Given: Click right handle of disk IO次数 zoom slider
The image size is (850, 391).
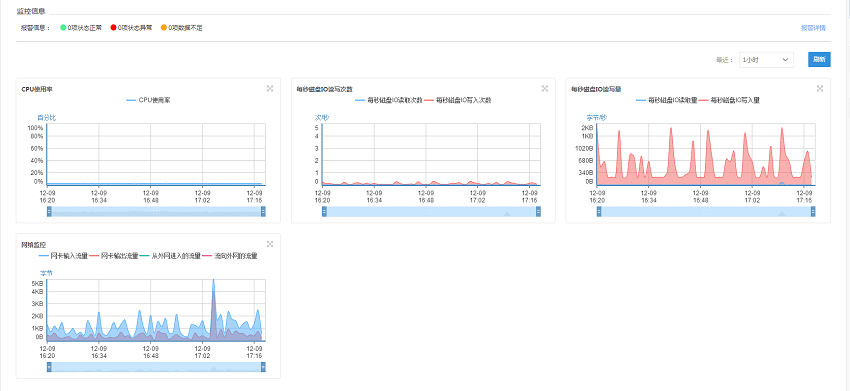Looking at the screenshot, I should tap(538, 211).
